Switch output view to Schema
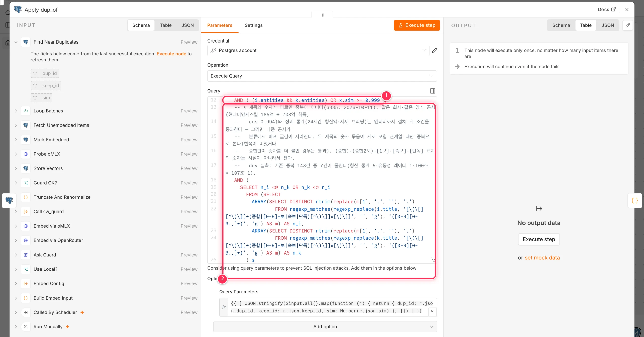This screenshot has width=644, height=337. point(561,25)
